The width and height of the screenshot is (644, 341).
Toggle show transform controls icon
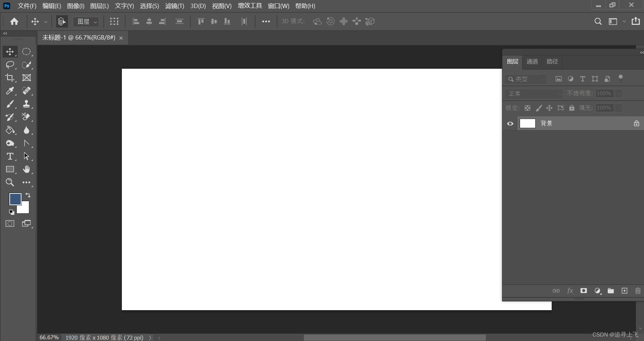click(114, 21)
